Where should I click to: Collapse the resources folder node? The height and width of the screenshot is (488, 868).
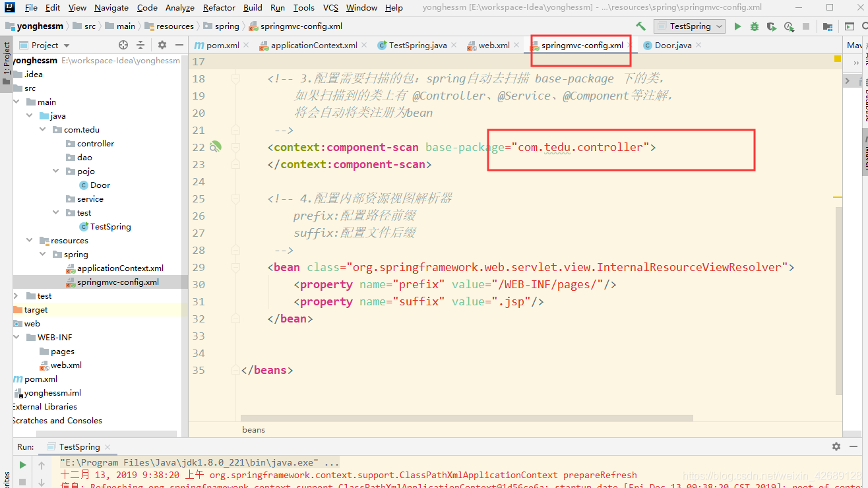[x=30, y=241]
